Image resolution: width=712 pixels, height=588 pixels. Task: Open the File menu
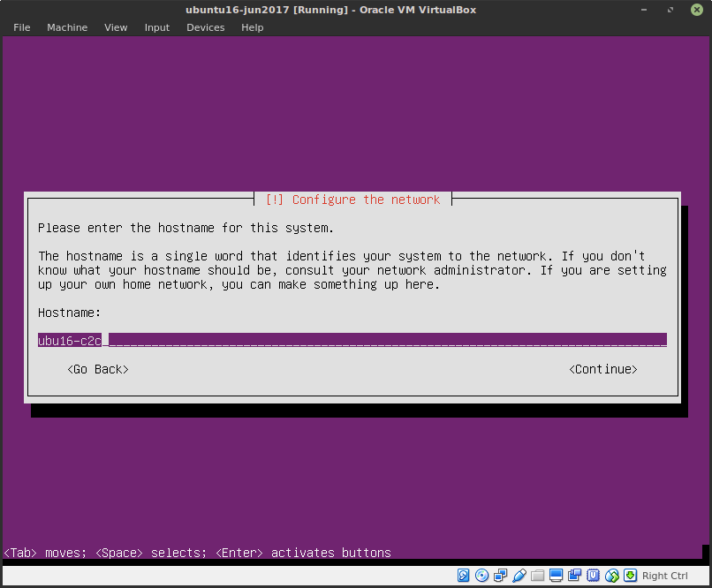pos(21,27)
